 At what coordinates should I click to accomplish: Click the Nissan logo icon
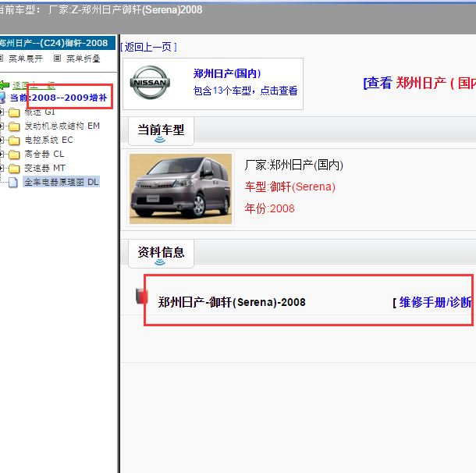pos(150,82)
